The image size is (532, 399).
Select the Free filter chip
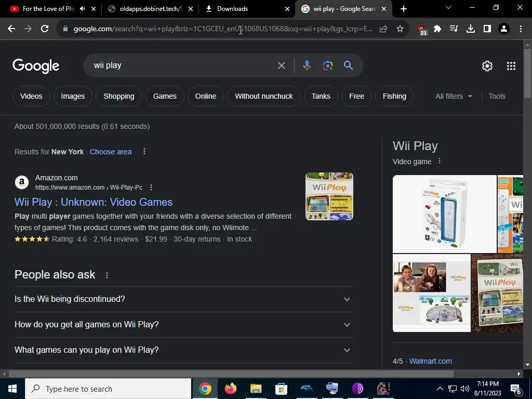pyautogui.click(x=356, y=96)
